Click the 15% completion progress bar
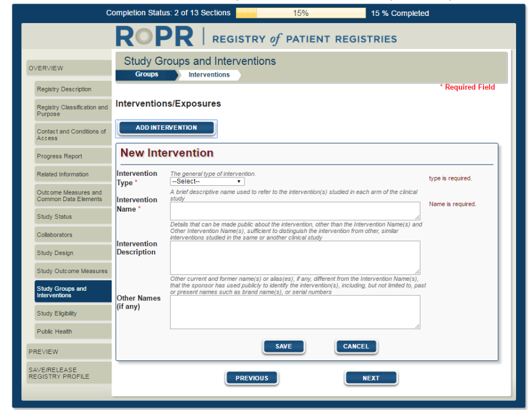This screenshot has height=410, width=532. tap(301, 13)
